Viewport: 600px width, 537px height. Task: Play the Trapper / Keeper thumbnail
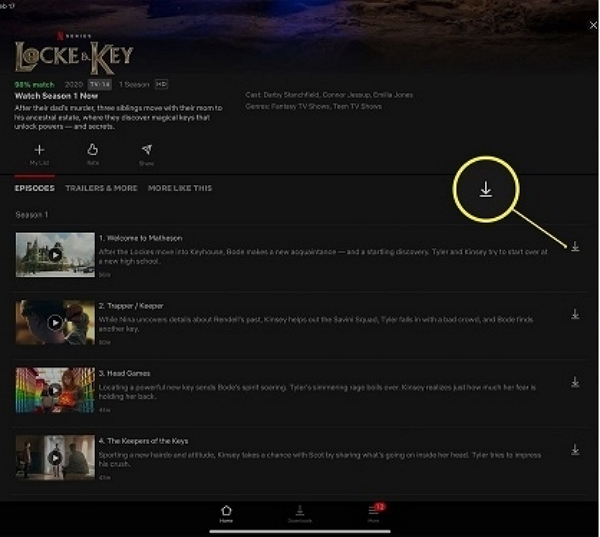[55, 323]
